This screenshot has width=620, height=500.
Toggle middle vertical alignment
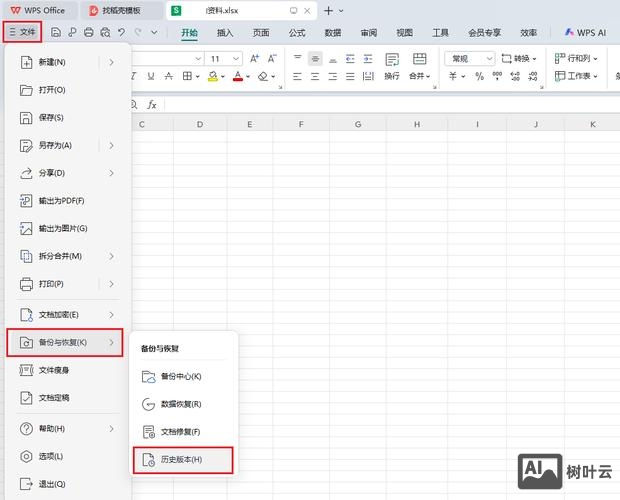click(x=315, y=58)
